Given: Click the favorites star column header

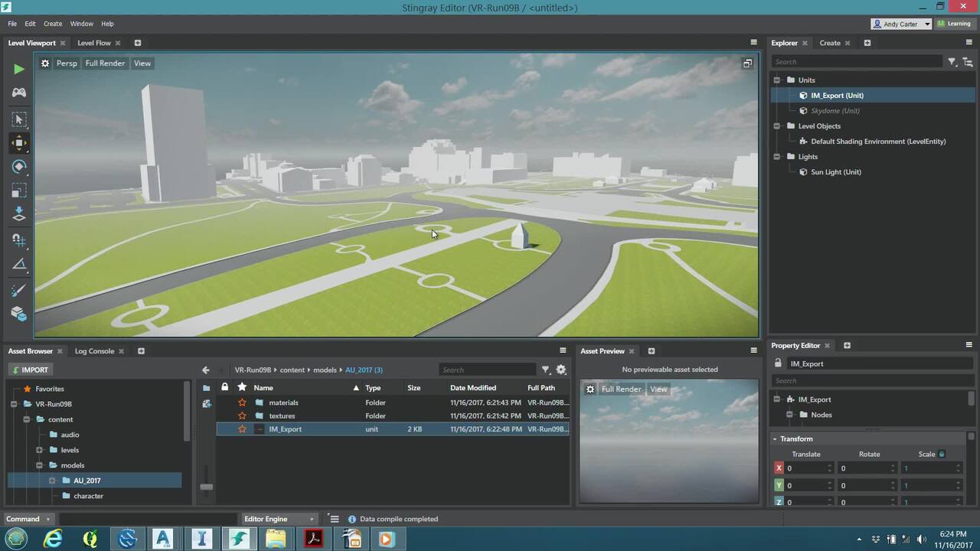Looking at the screenshot, I should [x=242, y=387].
